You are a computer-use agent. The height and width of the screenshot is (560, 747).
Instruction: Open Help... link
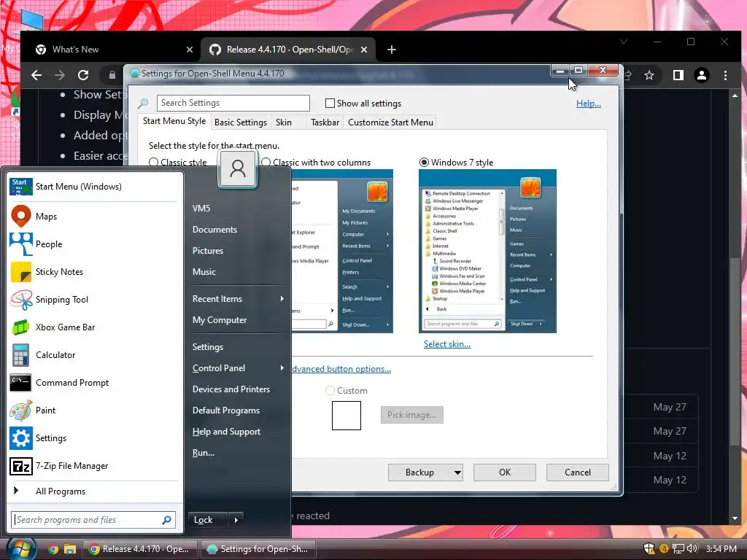(589, 104)
